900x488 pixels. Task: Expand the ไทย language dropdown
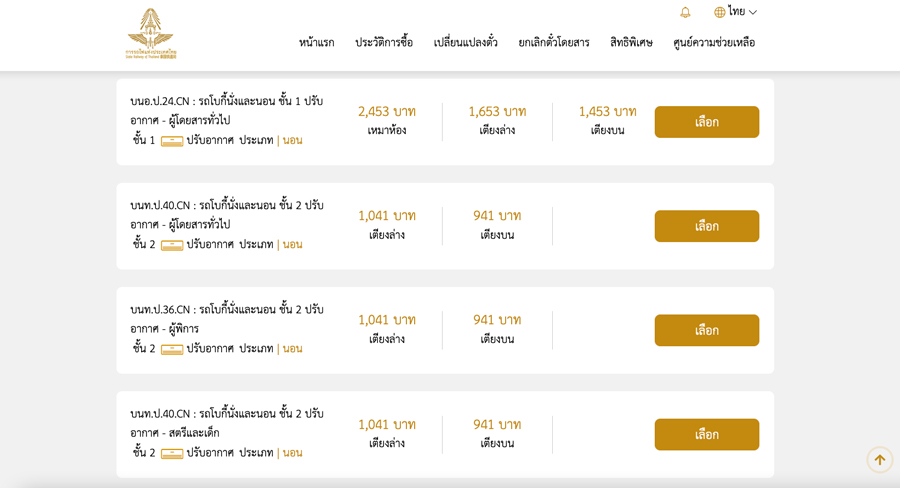point(742,12)
